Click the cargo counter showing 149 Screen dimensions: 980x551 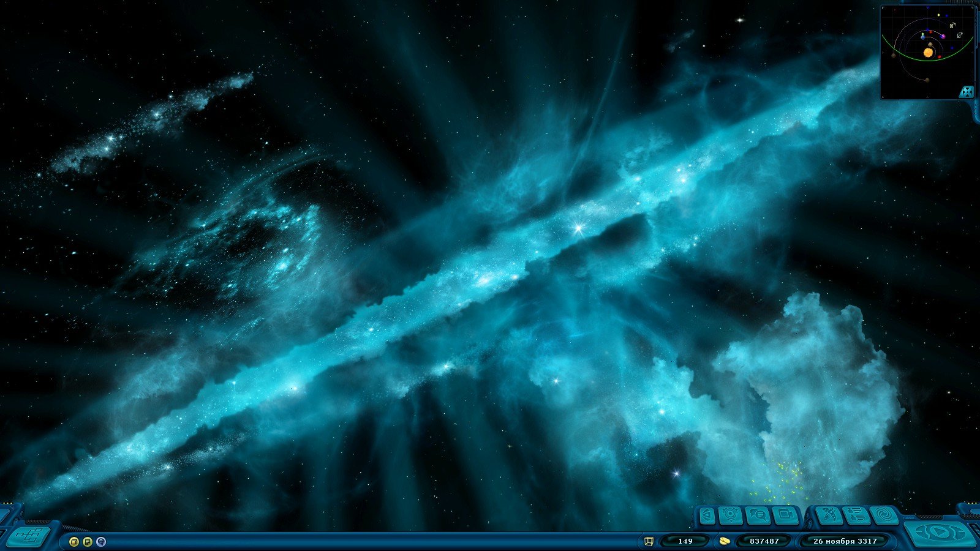[685, 541]
